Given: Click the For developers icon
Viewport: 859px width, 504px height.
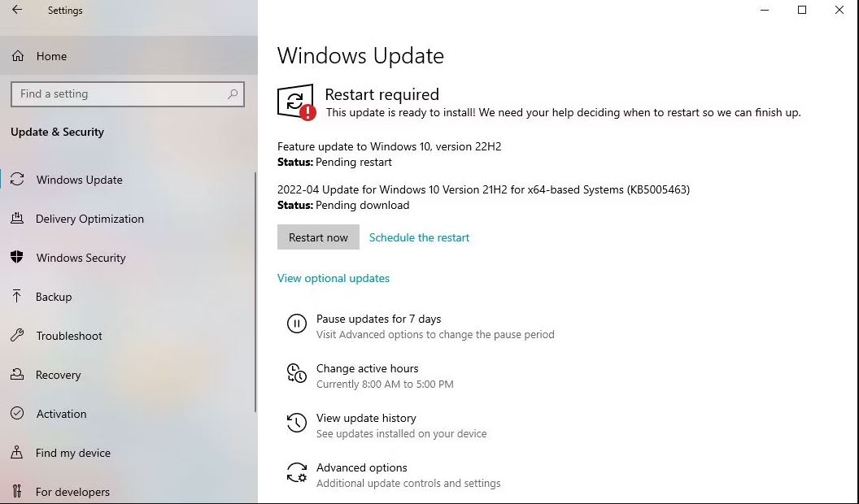Looking at the screenshot, I should [x=17, y=492].
